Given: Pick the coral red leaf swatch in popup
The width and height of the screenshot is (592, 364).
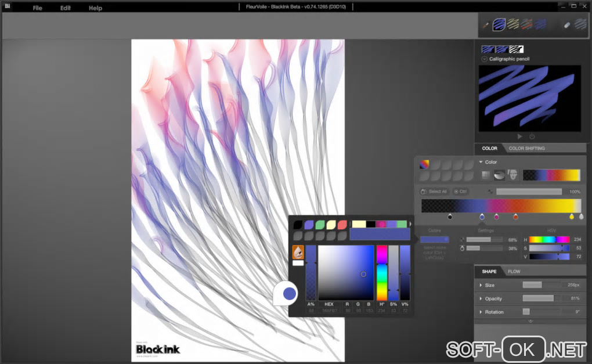Looking at the screenshot, I should tap(342, 225).
